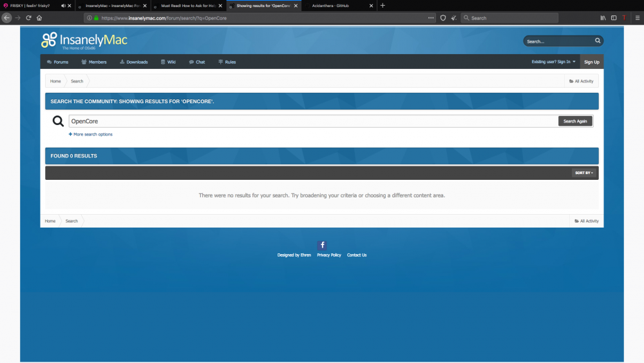The image size is (644, 363).
Task: Click the large magnifier icon beside OpenCore
Action: [x=58, y=121]
